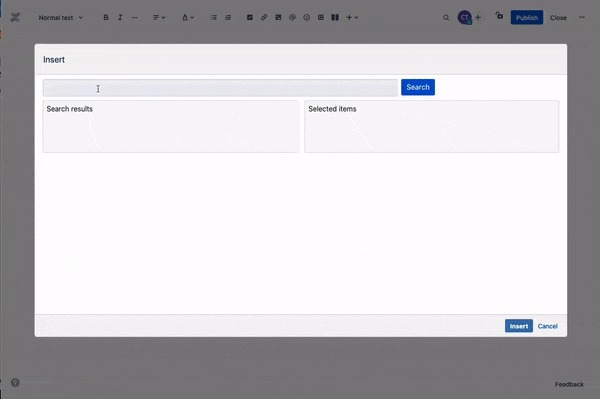Invite a collaborator with plus icon
The image size is (600, 399).
coord(478,18)
